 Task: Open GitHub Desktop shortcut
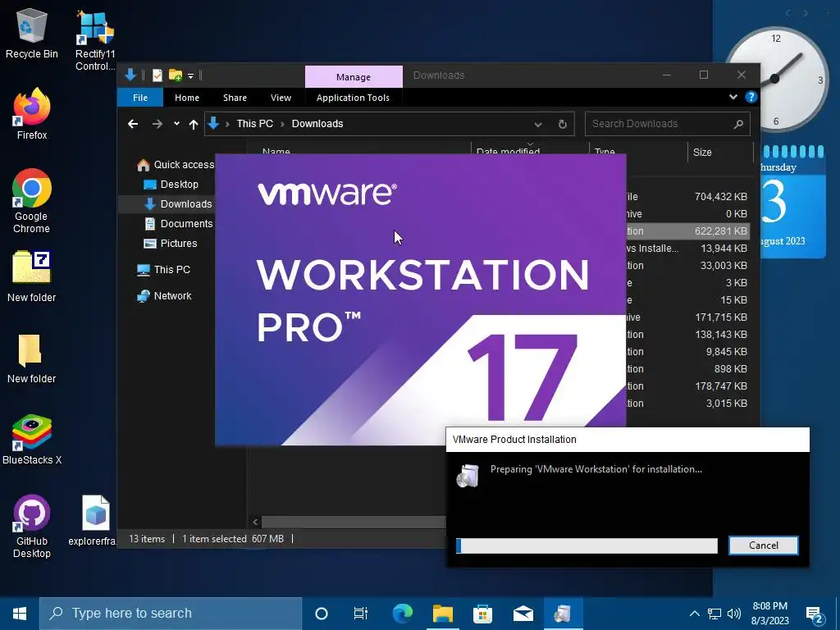(32, 527)
